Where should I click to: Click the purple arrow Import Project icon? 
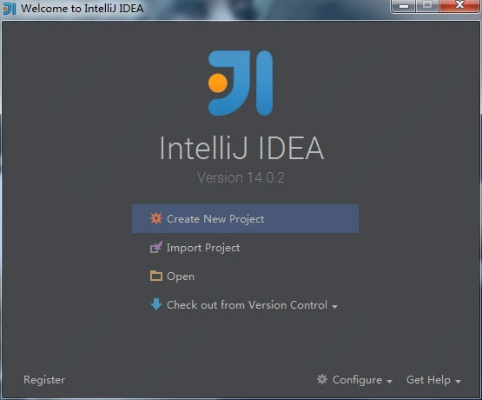click(x=156, y=247)
